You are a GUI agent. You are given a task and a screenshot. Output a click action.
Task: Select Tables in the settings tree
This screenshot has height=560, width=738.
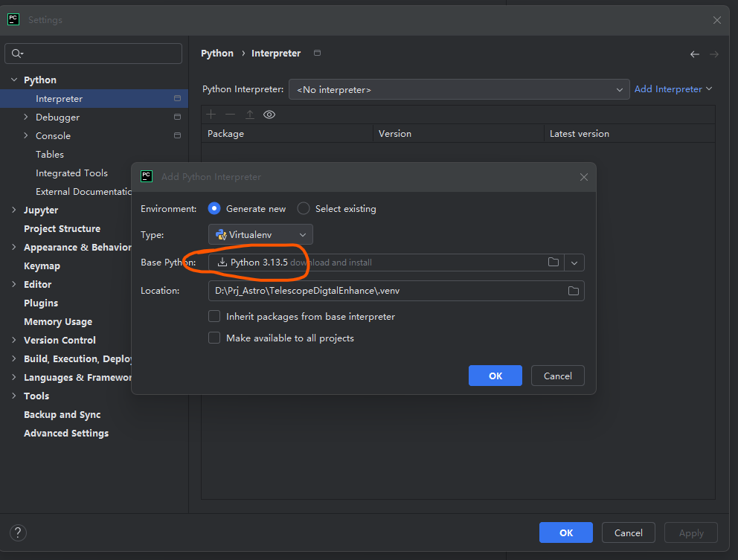tap(50, 155)
